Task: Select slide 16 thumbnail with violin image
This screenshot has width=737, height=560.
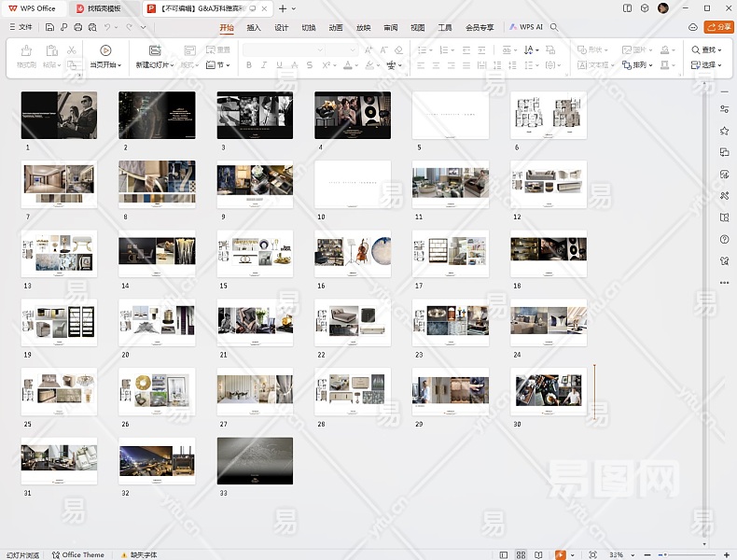Action: (x=353, y=254)
